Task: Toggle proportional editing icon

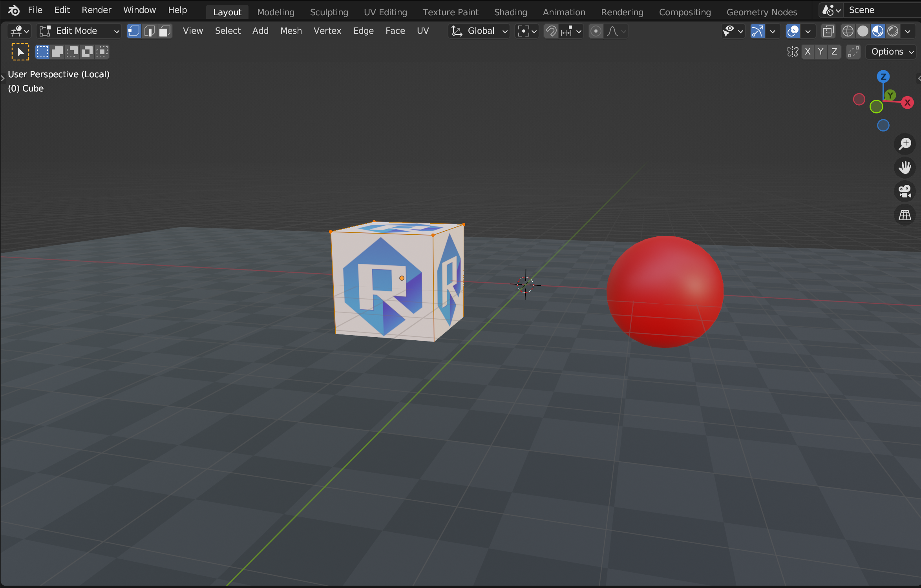Action: 596,31
